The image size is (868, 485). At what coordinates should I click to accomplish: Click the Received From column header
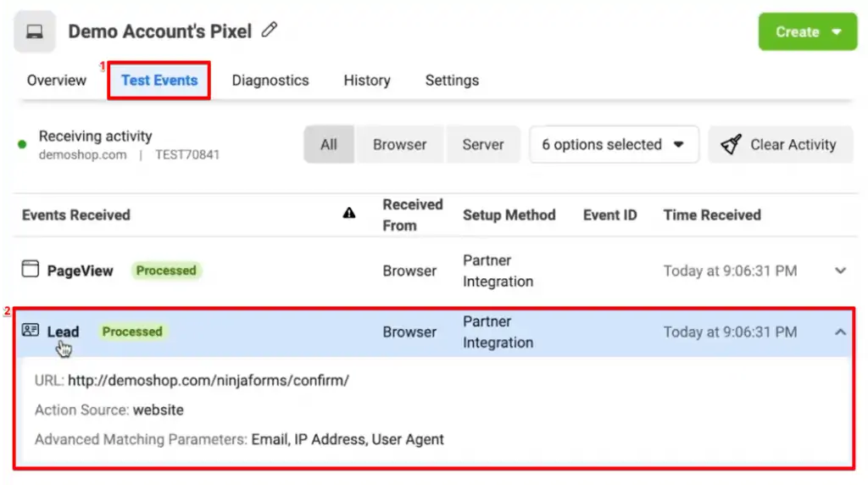click(413, 215)
